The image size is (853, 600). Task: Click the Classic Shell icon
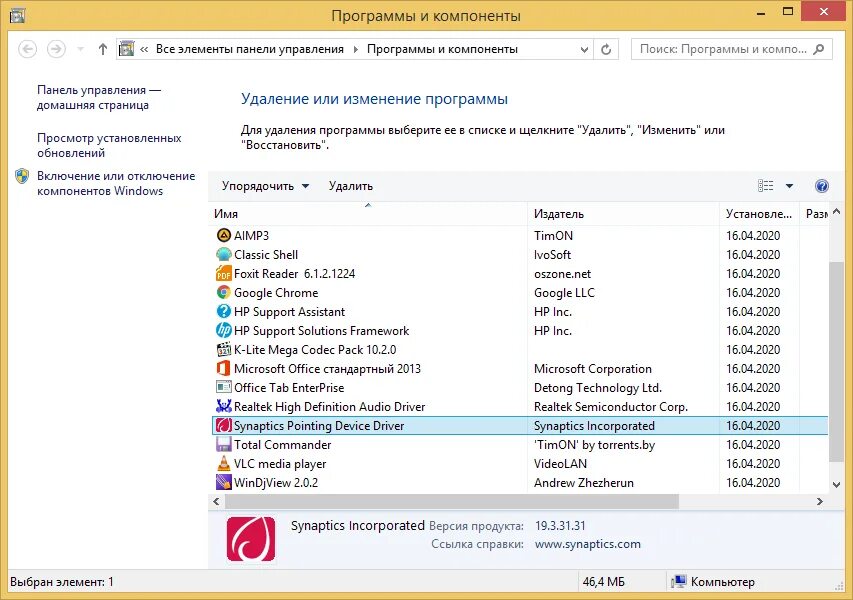(x=224, y=255)
